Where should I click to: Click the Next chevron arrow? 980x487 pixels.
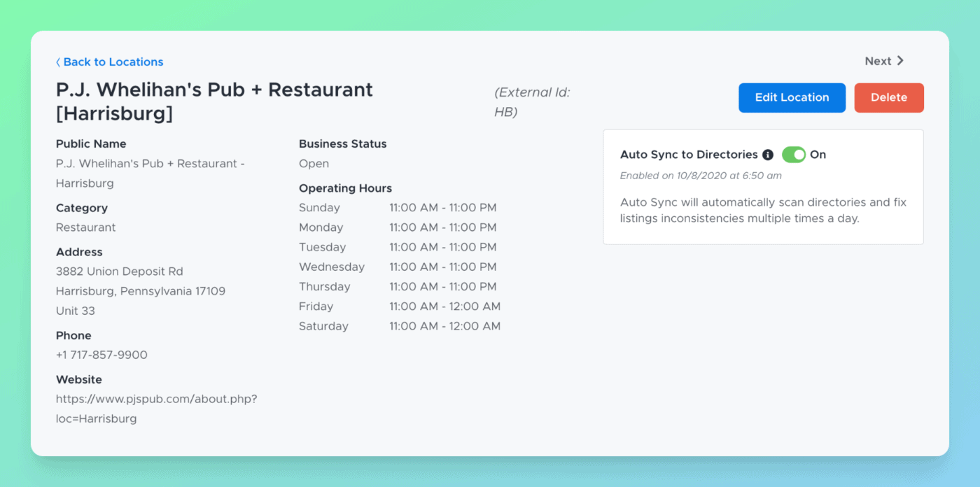coord(902,61)
